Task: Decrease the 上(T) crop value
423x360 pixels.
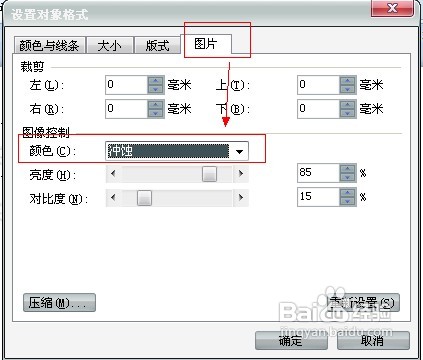Action: [x=348, y=89]
